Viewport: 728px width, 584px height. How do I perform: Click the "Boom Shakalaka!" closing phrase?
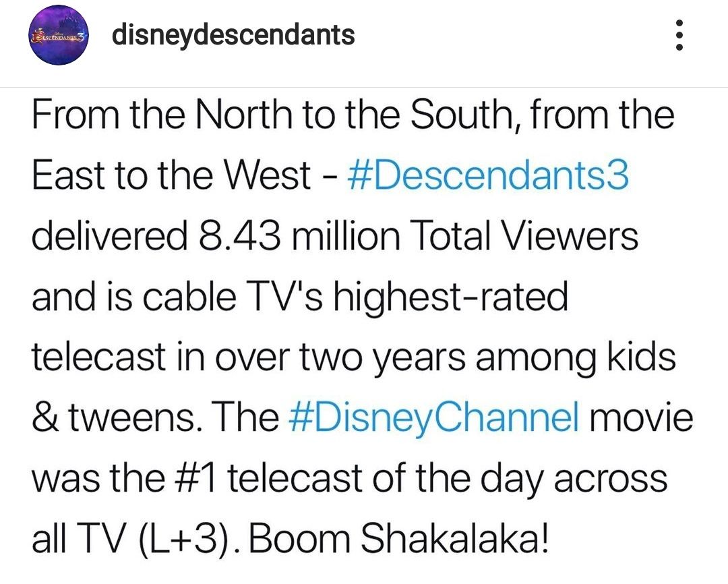click(x=399, y=538)
